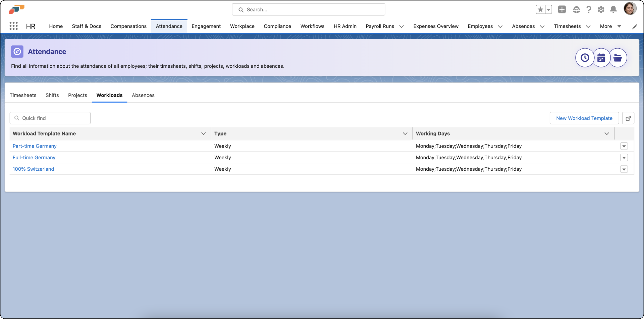The height and width of the screenshot is (319, 644).
Task: Open row actions for Part-time Germany
Action: point(624,146)
